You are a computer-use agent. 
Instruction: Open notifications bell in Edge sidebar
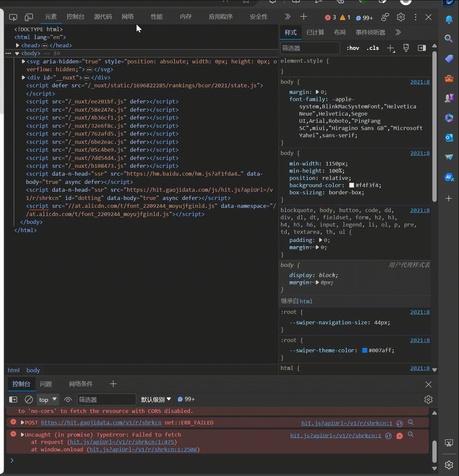(x=449, y=19)
